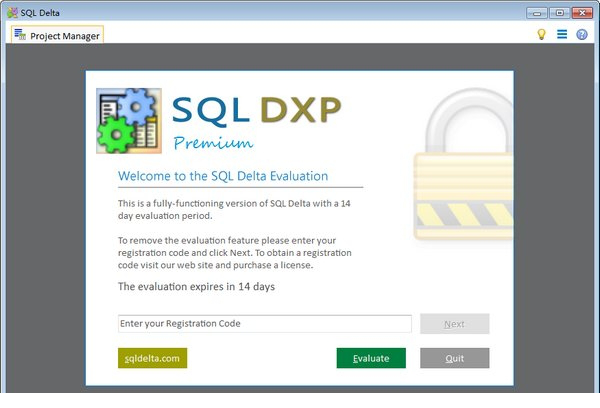Viewport: 600px width, 408px height.
Task: Visit the sqldelta.com link button
Action: click(x=152, y=358)
